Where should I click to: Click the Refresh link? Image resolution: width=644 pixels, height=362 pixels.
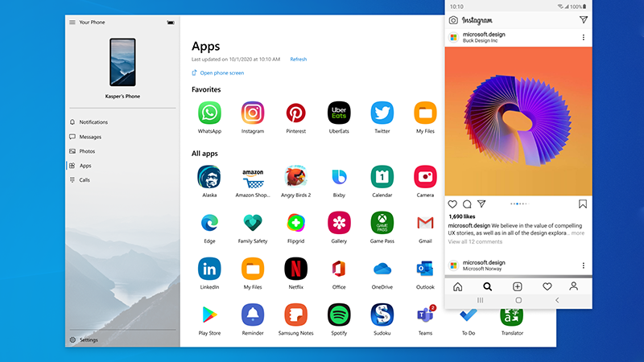(x=298, y=59)
